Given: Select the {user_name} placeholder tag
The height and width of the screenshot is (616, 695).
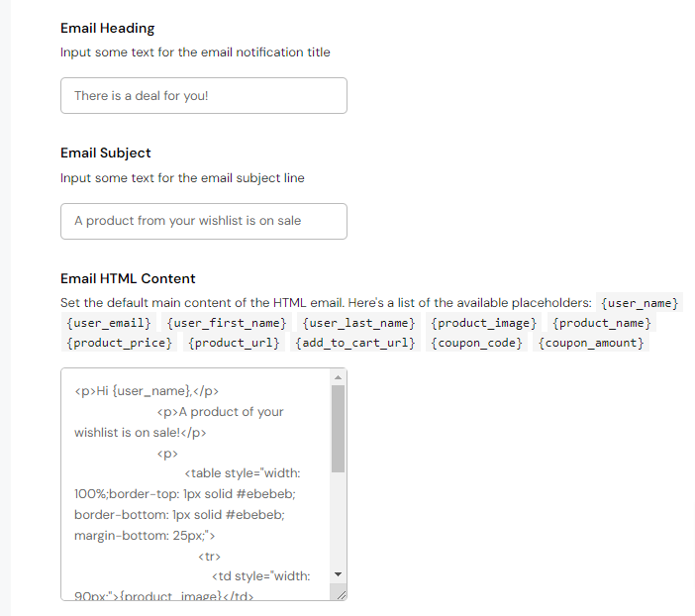Looking at the screenshot, I should pyautogui.click(x=641, y=303).
